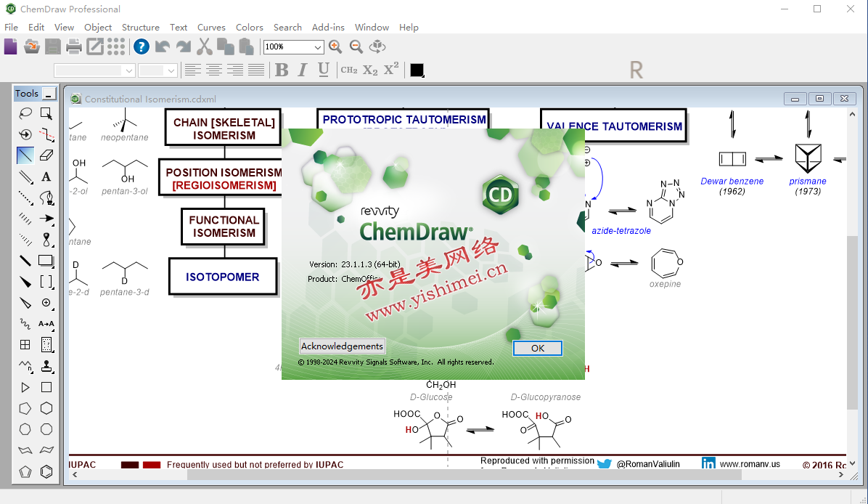Select the atom-to-atom mapping tool
The height and width of the screenshot is (504, 868).
click(46, 324)
